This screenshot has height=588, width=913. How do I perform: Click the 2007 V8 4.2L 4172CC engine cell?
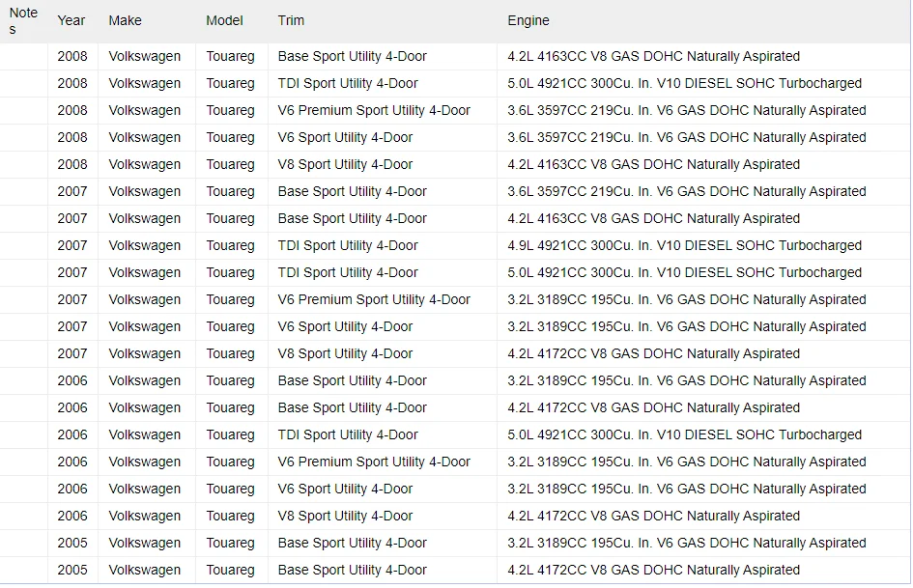click(653, 353)
